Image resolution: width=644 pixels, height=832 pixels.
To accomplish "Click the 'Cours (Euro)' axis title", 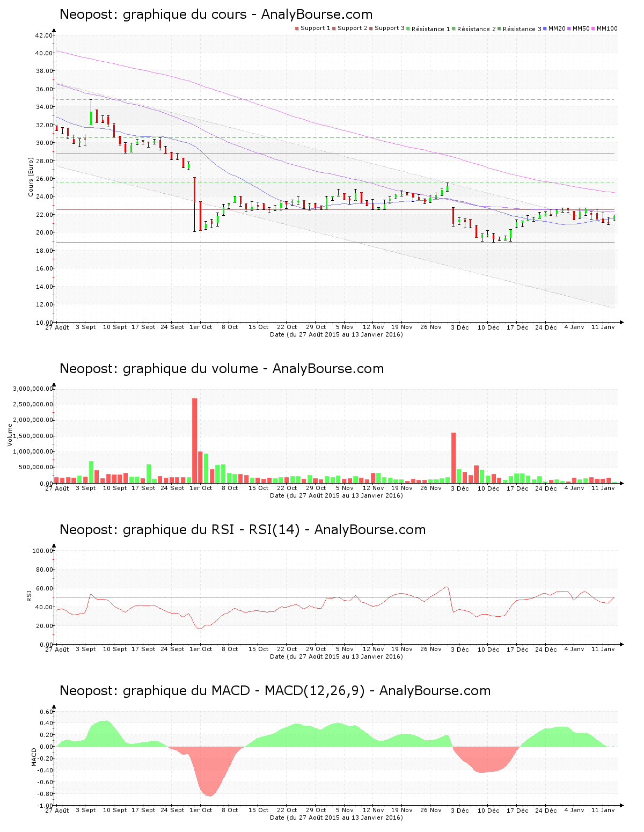I will tap(31, 177).
